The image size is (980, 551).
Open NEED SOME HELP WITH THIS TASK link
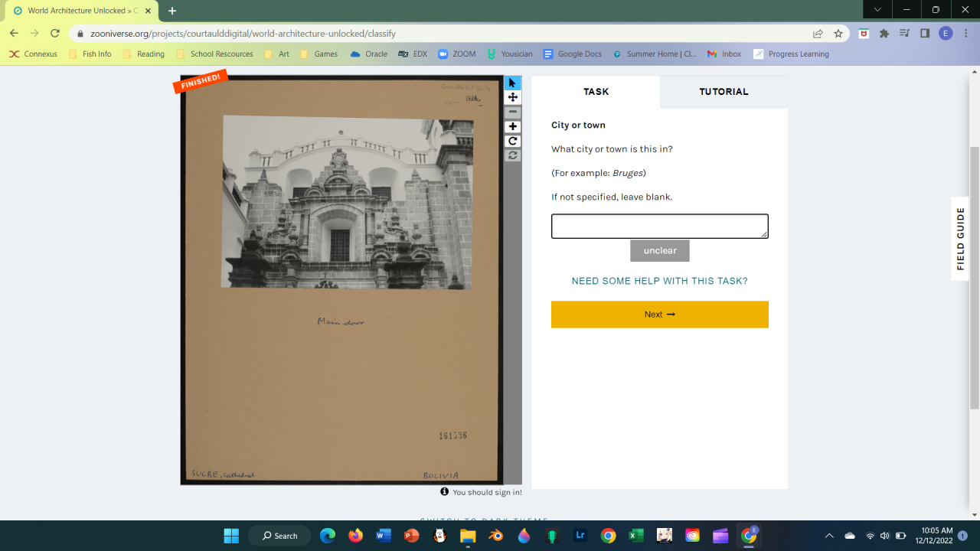660,281
